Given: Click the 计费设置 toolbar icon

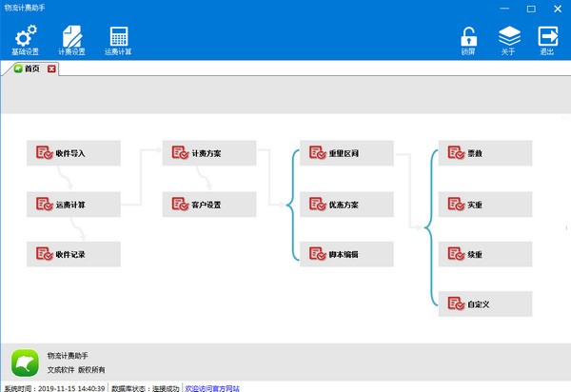Looking at the screenshot, I should click(x=71, y=37).
